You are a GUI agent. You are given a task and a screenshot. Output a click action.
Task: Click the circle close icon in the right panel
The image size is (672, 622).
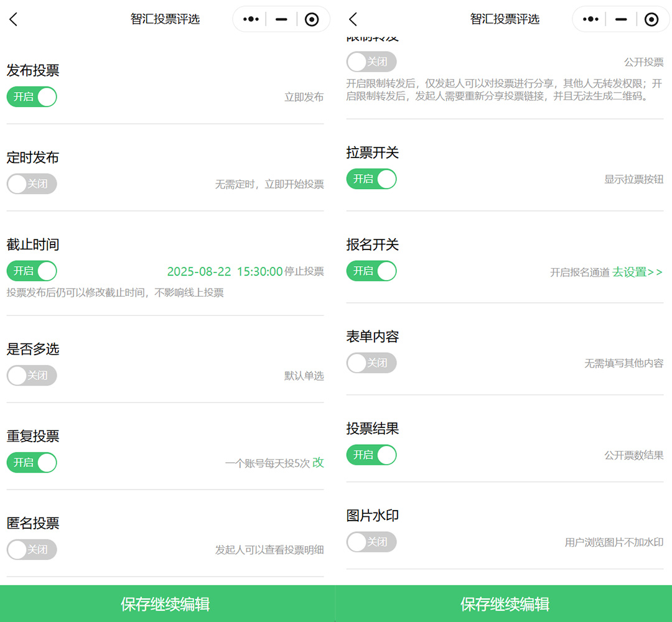651,19
